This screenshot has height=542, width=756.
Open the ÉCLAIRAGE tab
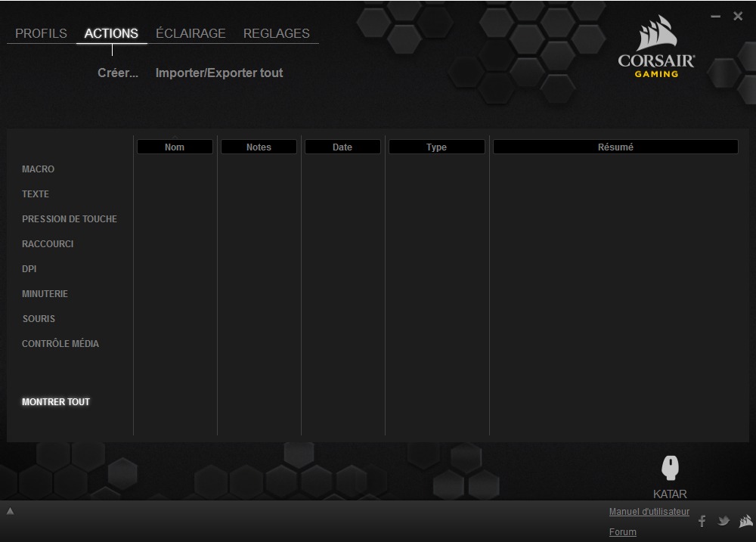191,33
